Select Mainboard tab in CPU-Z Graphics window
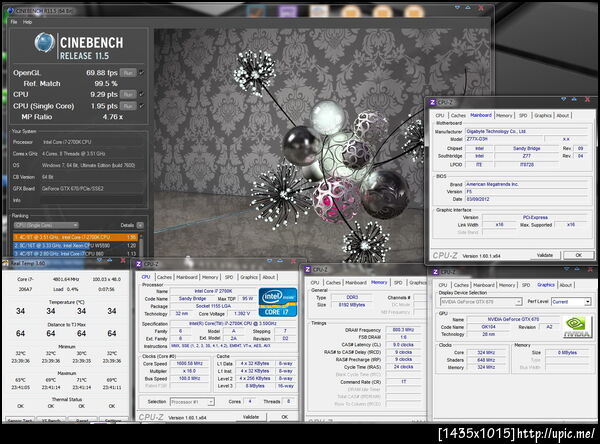The image size is (600, 444). (x=484, y=285)
